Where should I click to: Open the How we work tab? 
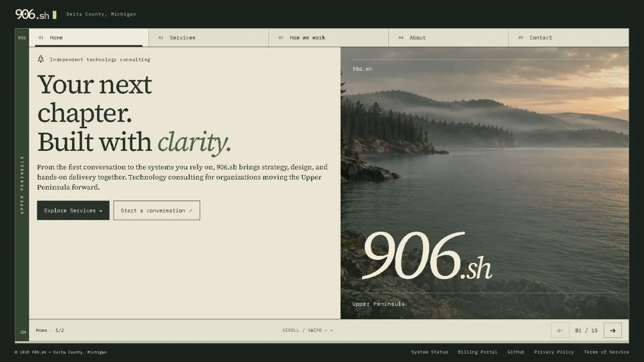pyautogui.click(x=329, y=38)
